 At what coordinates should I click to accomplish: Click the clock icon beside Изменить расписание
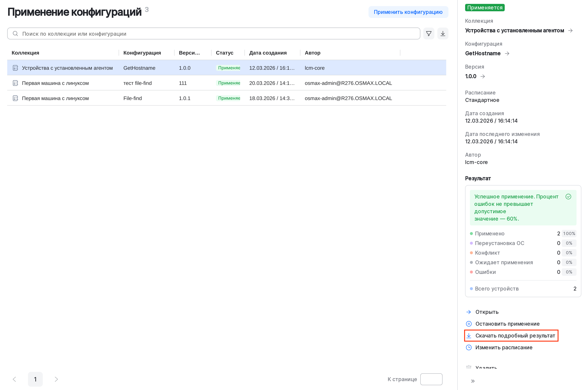point(469,347)
